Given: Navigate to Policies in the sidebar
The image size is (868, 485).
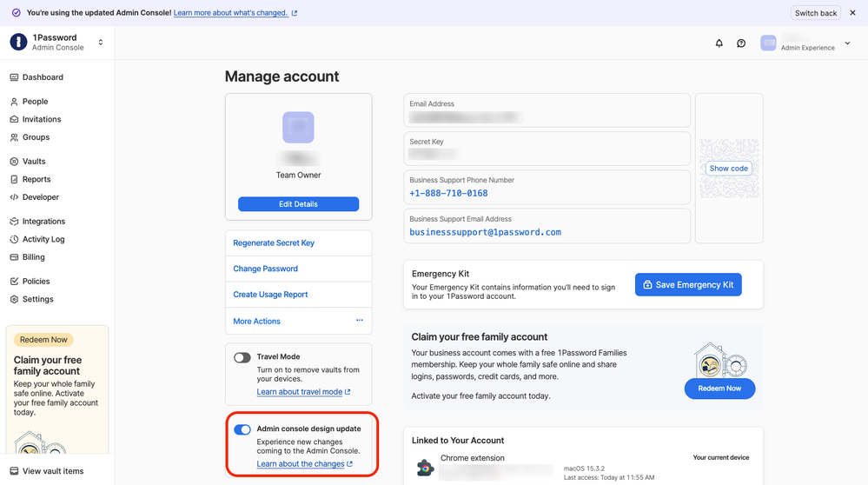Looking at the screenshot, I should coord(36,282).
